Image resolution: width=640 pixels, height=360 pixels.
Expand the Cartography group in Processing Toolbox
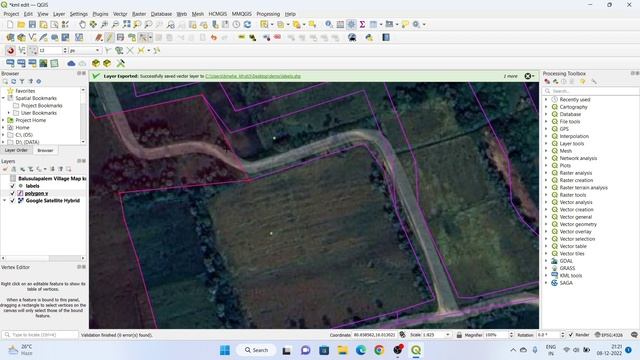[x=546, y=107]
